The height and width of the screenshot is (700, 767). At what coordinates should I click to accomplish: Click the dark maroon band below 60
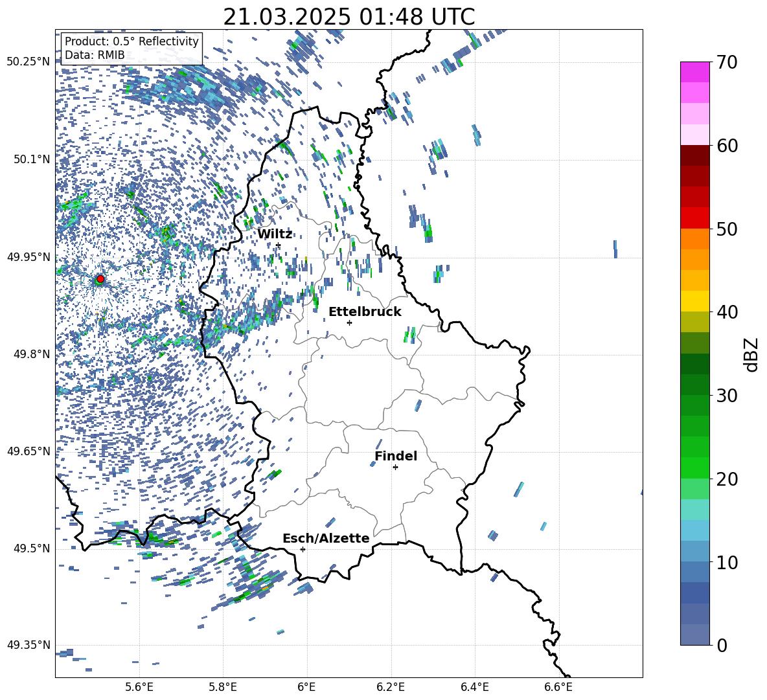[694, 155]
